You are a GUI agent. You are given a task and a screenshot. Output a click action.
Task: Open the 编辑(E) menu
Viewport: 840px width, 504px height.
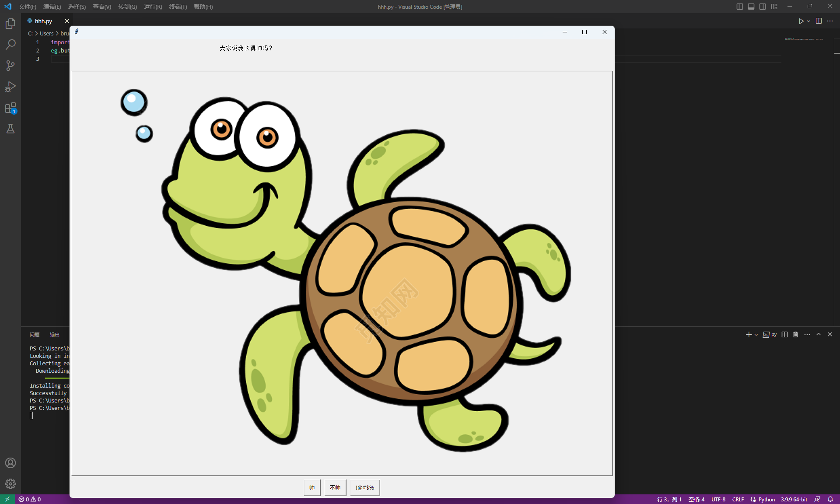pyautogui.click(x=52, y=7)
